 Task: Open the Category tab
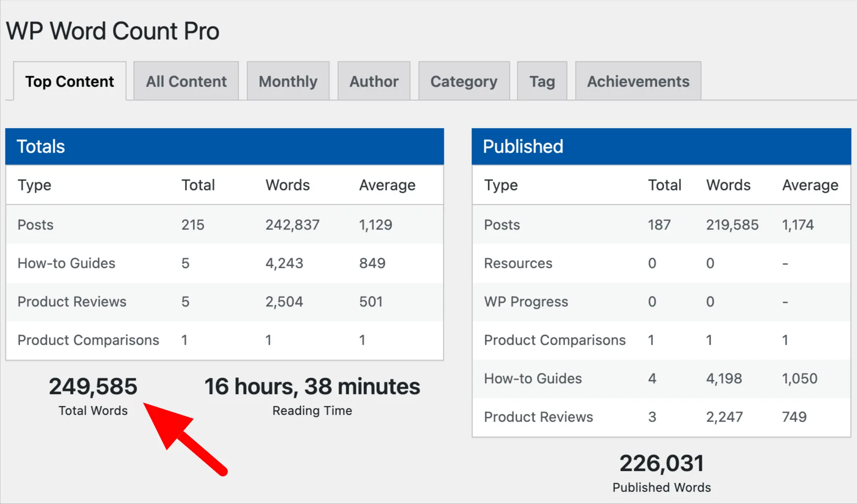[x=464, y=81]
